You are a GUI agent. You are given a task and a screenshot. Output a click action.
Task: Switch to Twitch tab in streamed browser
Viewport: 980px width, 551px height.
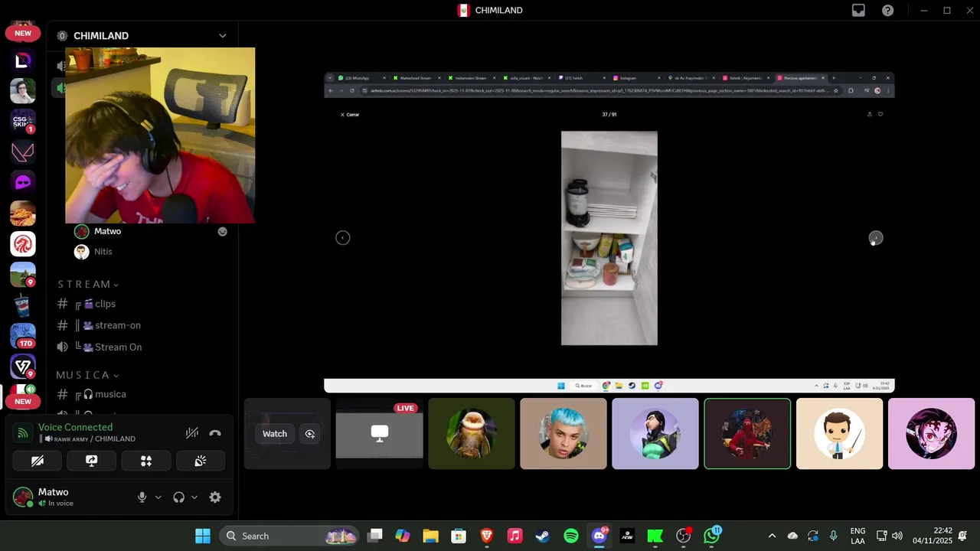coord(582,78)
